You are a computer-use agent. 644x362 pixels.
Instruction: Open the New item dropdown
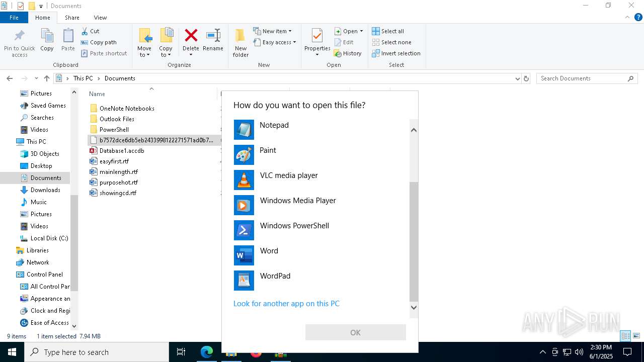click(x=272, y=31)
